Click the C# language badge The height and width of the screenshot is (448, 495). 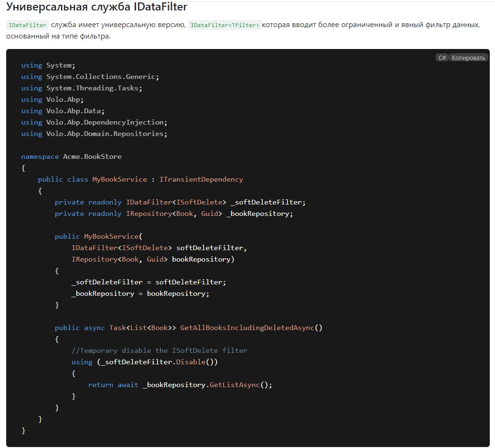coord(442,58)
